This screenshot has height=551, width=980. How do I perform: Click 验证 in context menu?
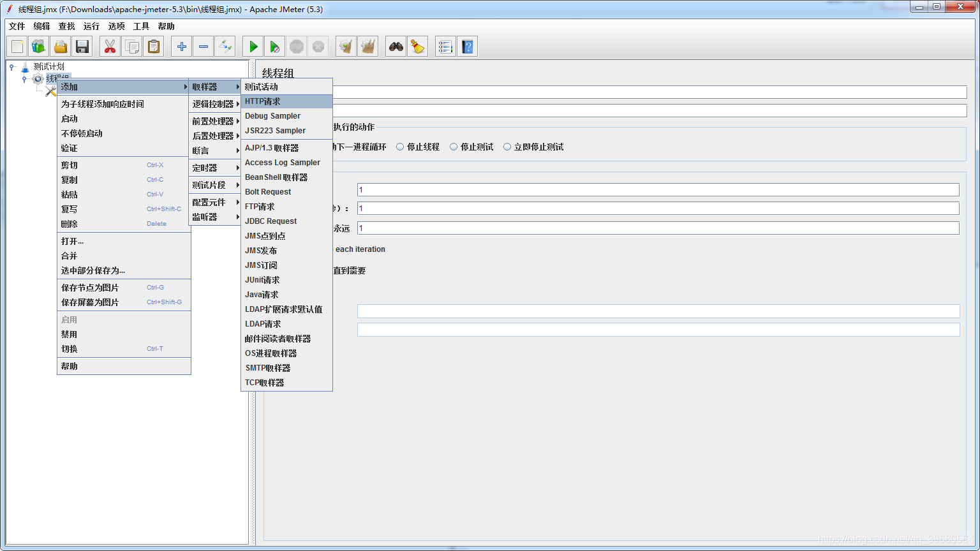coord(124,148)
